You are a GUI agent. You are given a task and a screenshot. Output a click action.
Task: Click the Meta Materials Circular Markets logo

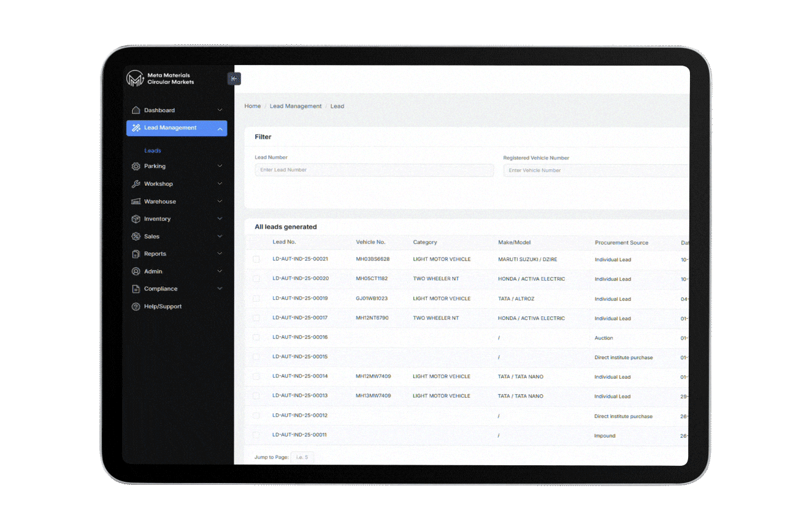coord(160,78)
